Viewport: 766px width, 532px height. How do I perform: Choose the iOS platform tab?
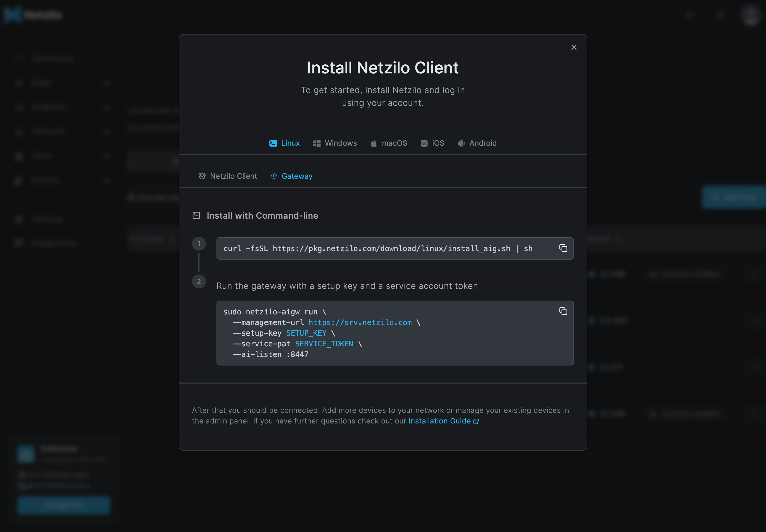click(432, 143)
